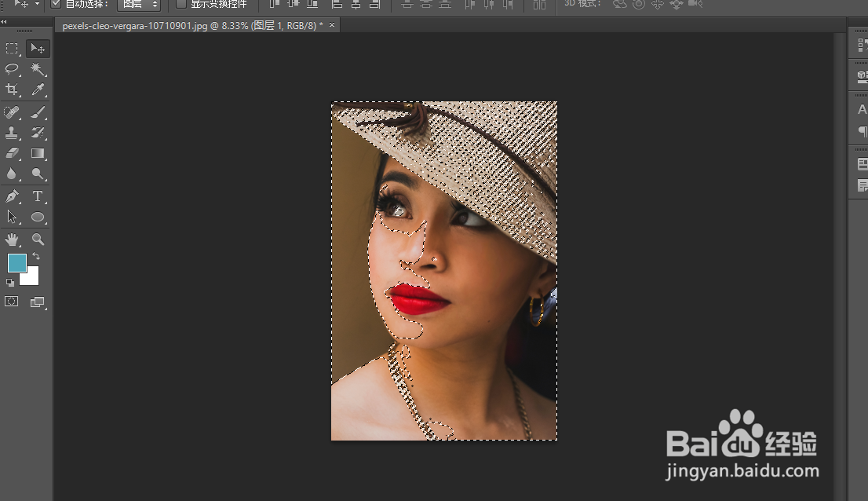Image resolution: width=868 pixels, height=501 pixels.
Task: Pick the Eyedropper tool
Action: pos(38,90)
